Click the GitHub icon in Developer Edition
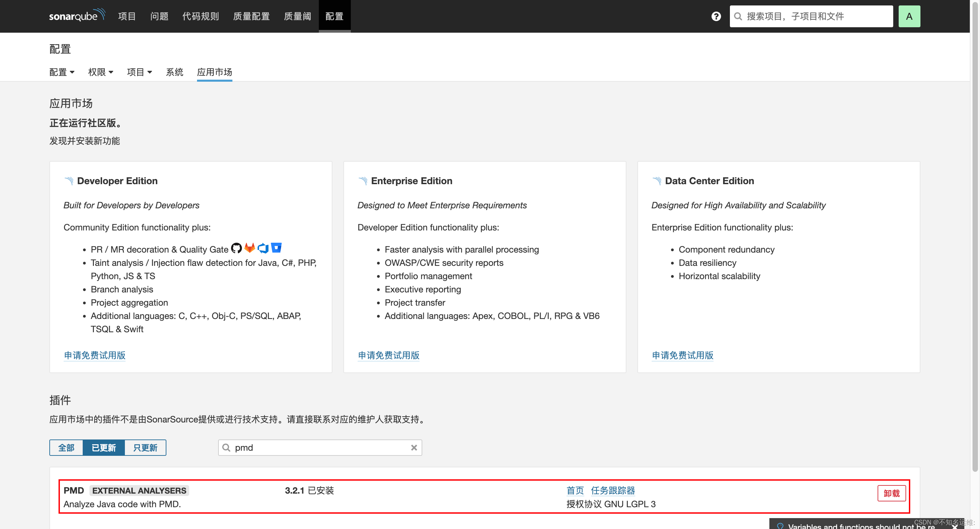The width and height of the screenshot is (980, 529). [236, 248]
